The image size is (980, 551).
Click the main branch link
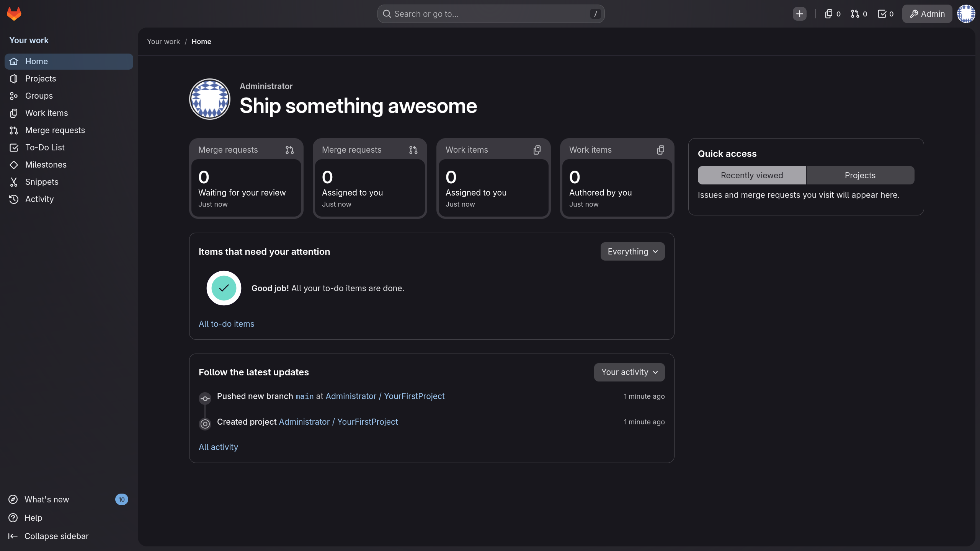[x=304, y=396]
